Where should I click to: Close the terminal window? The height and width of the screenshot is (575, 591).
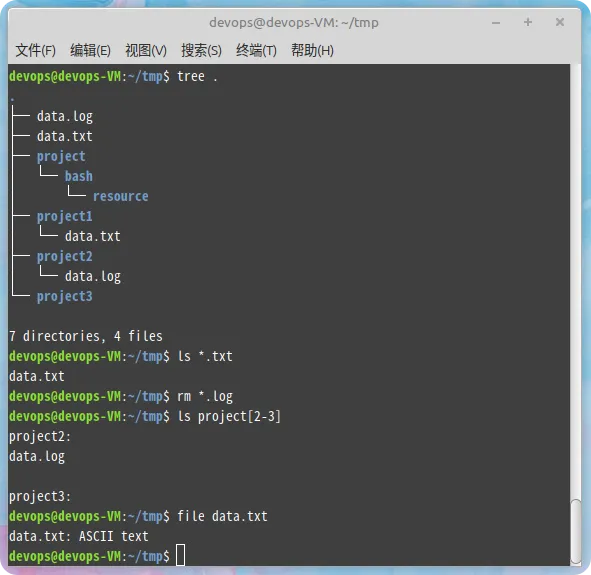[560, 22]
